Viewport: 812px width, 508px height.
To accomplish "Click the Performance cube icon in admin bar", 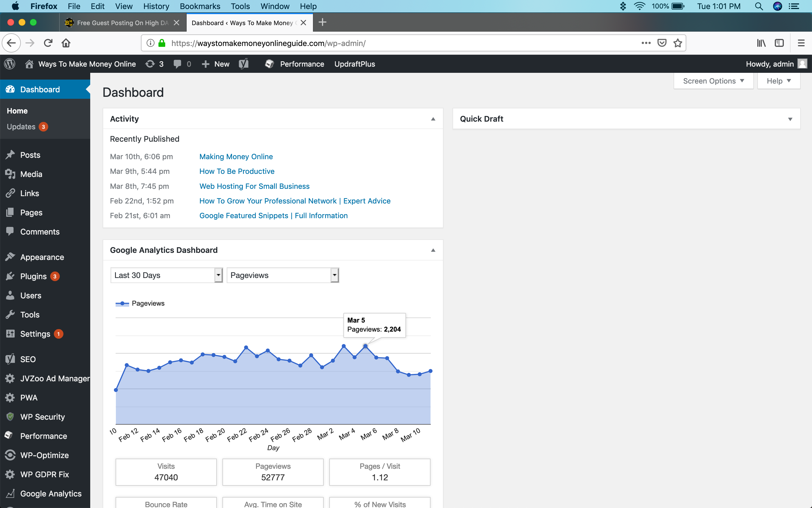I will tap(270, 64).
